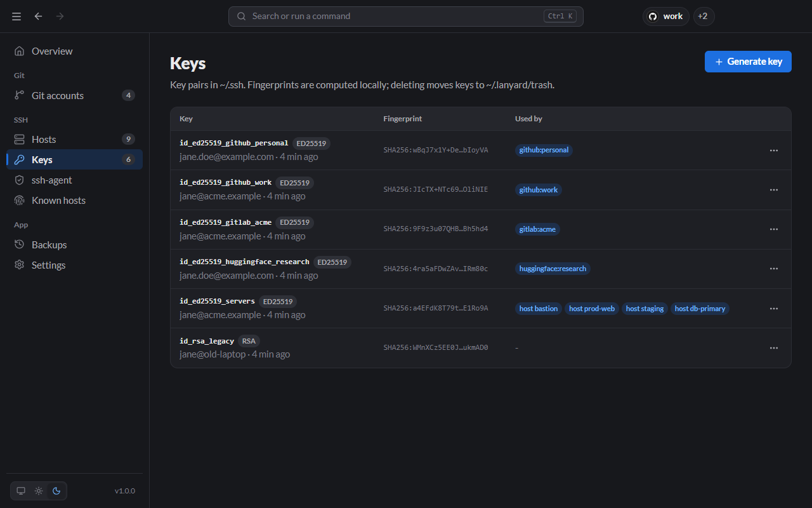Expand the +2 accounts badge
Screen dimensions: 812x508
click(704, 17)
